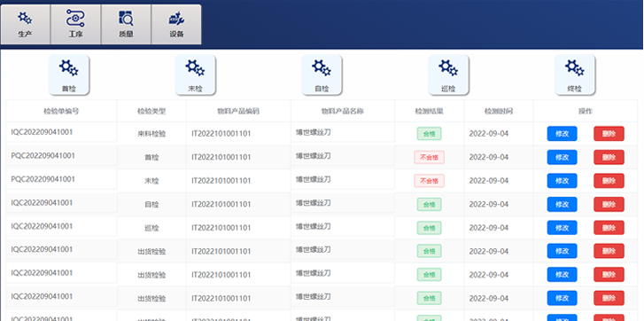Select the 质量 module icon
Screen dimensions: 644x321
pos(126,24)
